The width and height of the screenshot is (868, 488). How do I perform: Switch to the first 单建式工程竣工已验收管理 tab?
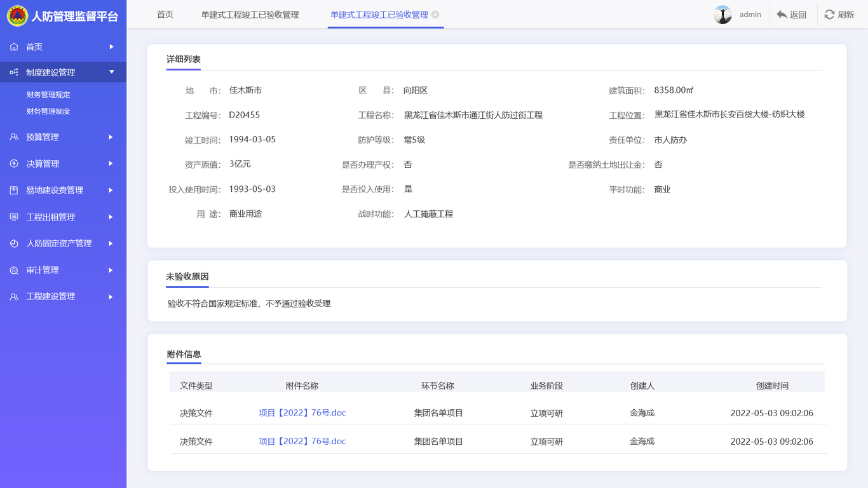(x=250, y=15)
